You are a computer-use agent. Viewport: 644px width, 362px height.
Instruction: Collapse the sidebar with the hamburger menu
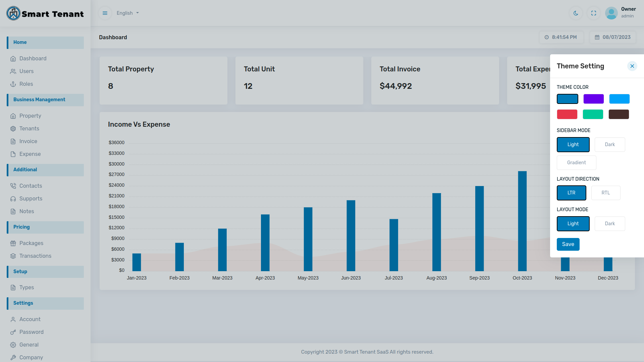point(105,13)
